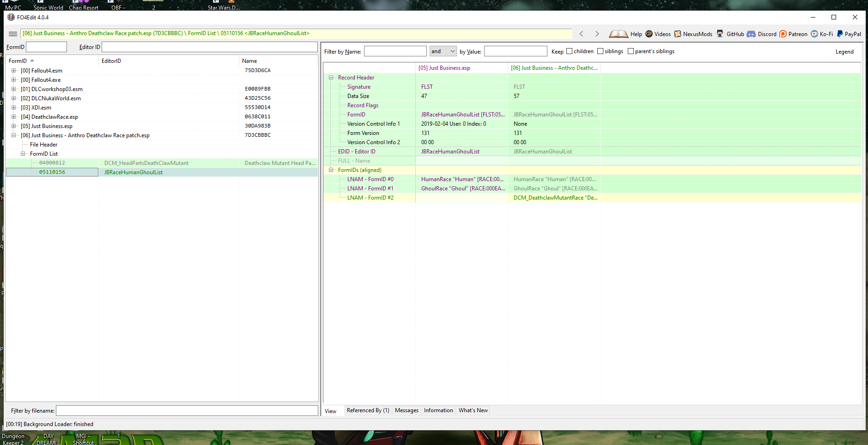Navigate forward with the right arrow

coord(597,34)
